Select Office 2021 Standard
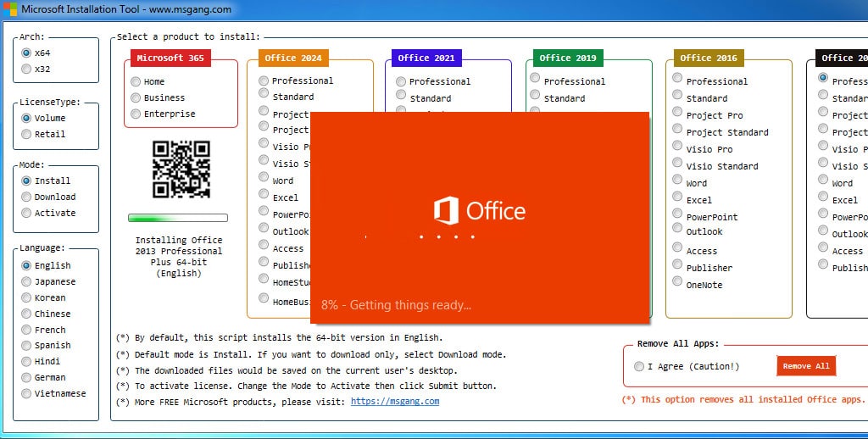868x439 pixels. [x=401, y=95]
